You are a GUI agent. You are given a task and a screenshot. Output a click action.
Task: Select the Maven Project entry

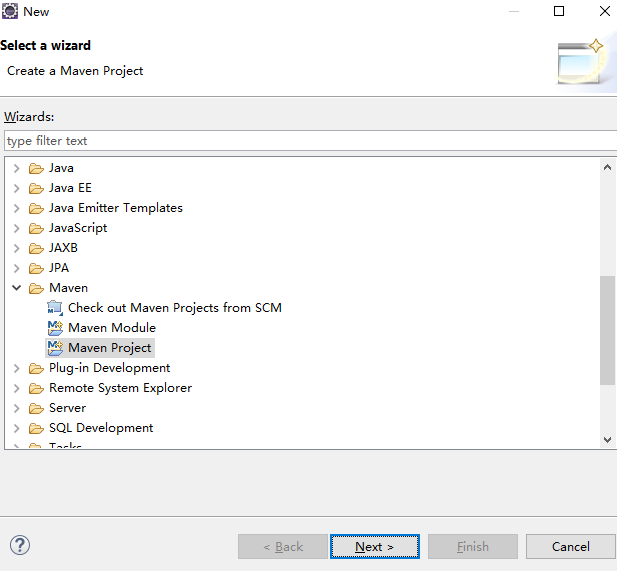(x=109, y=348)
